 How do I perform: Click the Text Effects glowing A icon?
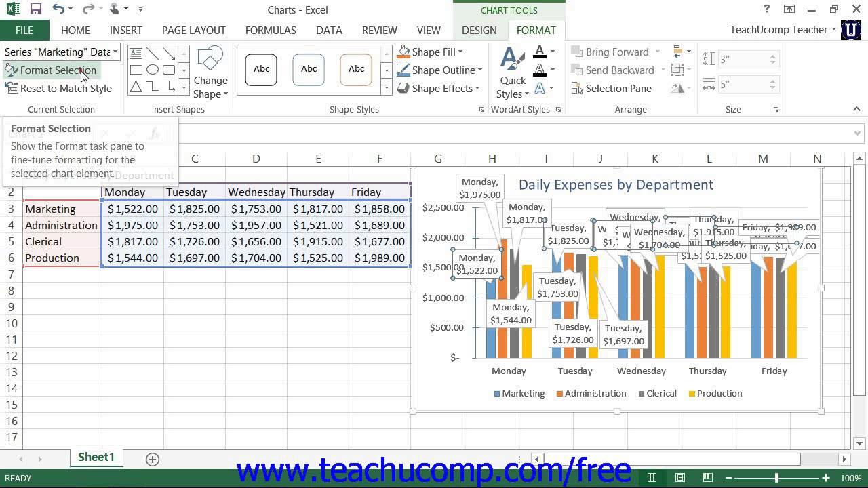point(540,88)
